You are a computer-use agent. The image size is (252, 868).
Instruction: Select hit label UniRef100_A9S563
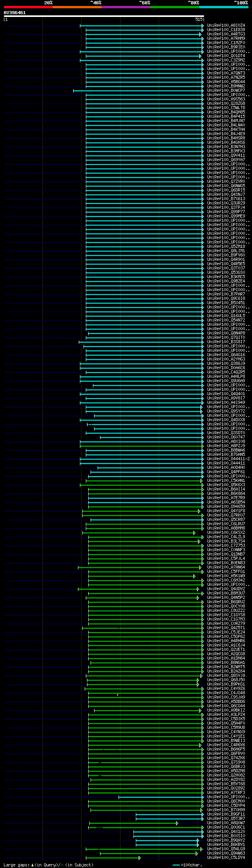coord(226,99)
